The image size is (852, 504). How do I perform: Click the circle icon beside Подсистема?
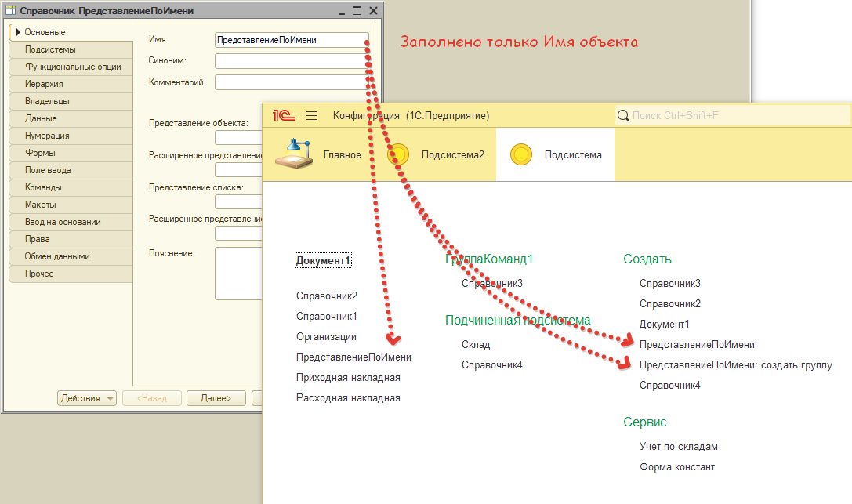click(x=521, y=154)
